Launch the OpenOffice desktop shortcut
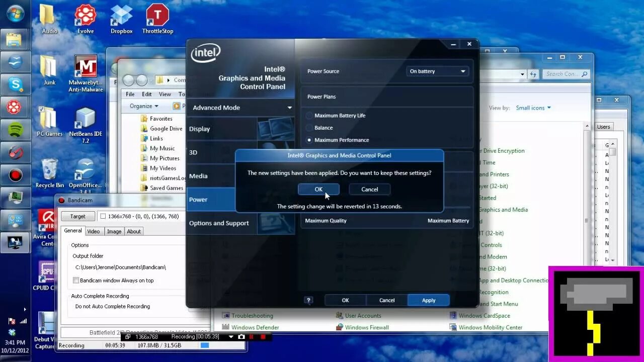The image size is (644, 362). click(x=86, y=176)
